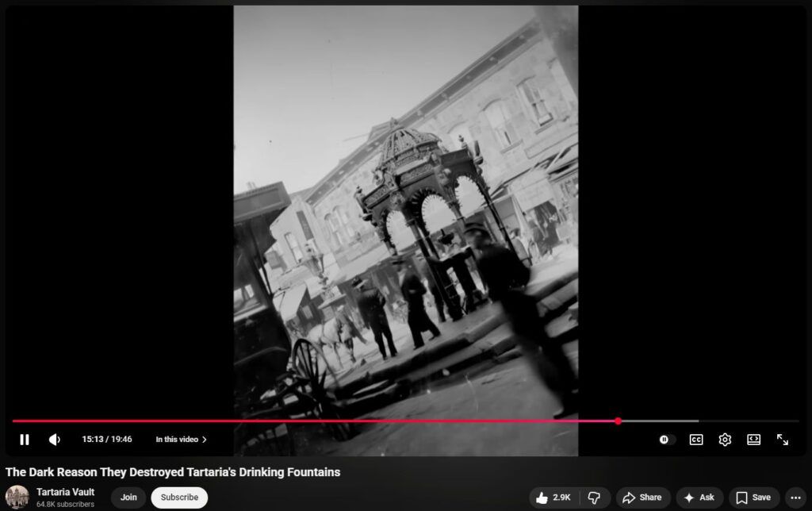The width and height of the screenshot is (812, 511).
Task: Share this video
Action: [642, 498]
